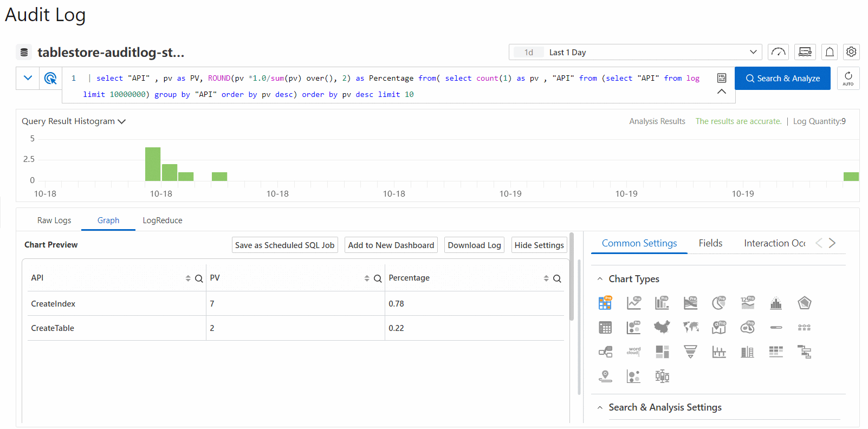Image resolution: width=868 pixels, height=429 pixels.
Task: Open the Fields tab
Action: [x=710, y=243]
